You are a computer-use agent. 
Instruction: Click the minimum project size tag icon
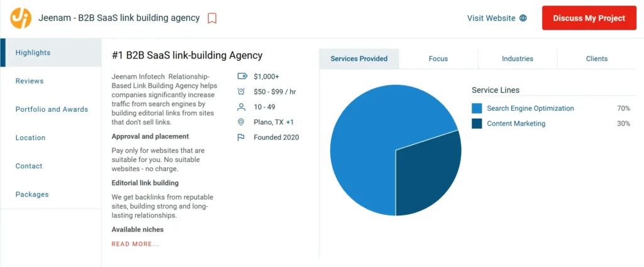pyautogui.click(x=241, y=77)
